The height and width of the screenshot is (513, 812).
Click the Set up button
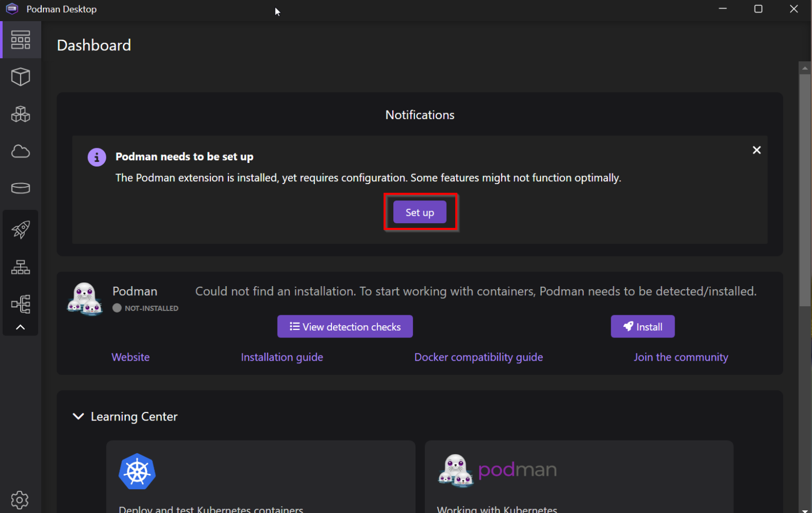(419, 212)
